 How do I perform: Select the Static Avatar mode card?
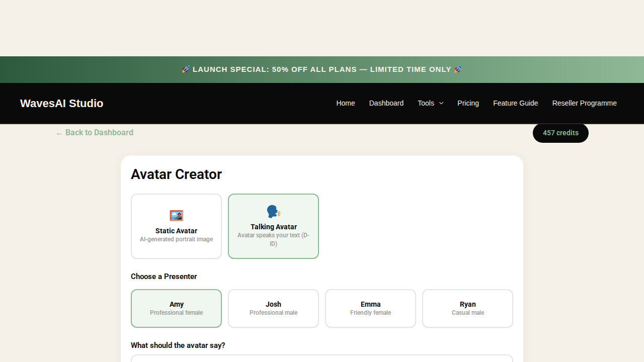176,226
